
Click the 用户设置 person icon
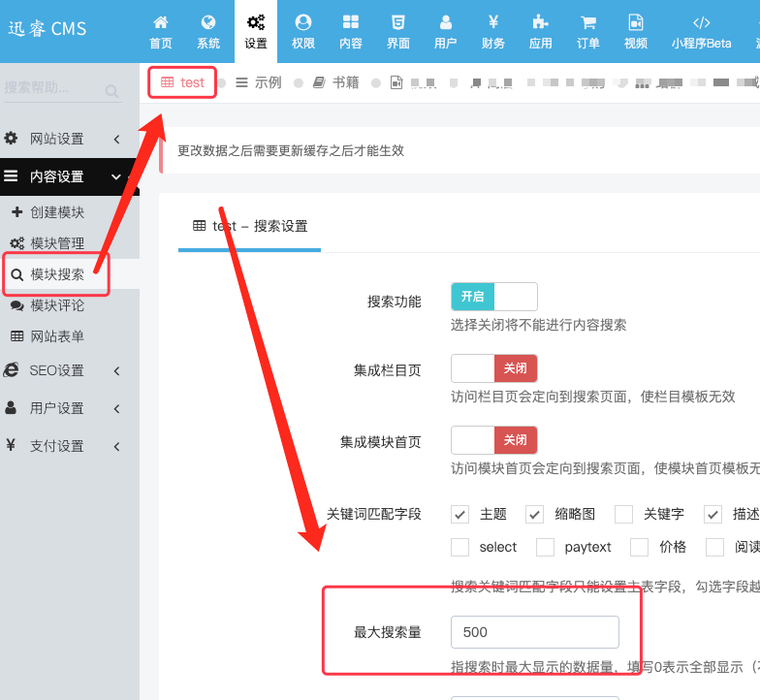point(12,407)
